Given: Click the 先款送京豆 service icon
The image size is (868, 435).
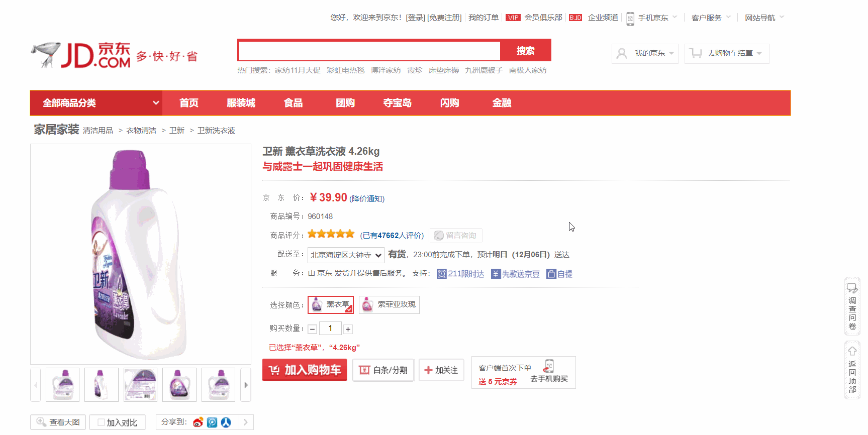Looking at the screenshot, I should (496, 274).
